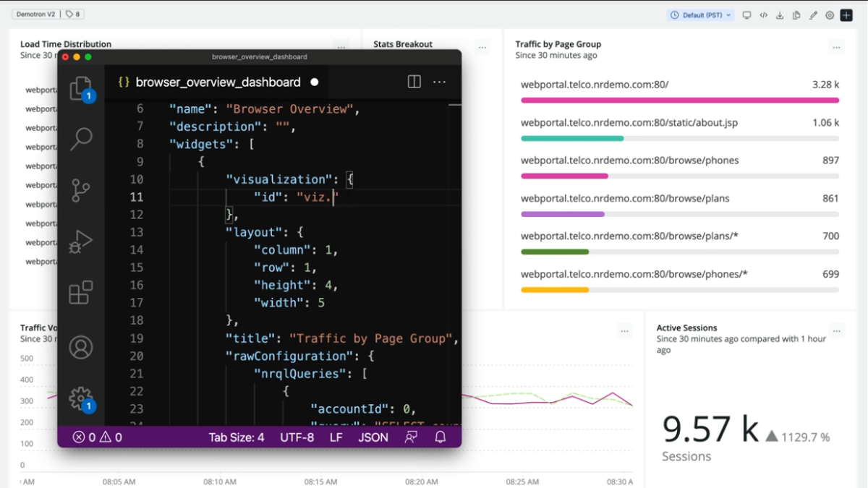Open the Default (PST) time picker dropdown
Screen dimensions: 868x488
click(701, 15)
